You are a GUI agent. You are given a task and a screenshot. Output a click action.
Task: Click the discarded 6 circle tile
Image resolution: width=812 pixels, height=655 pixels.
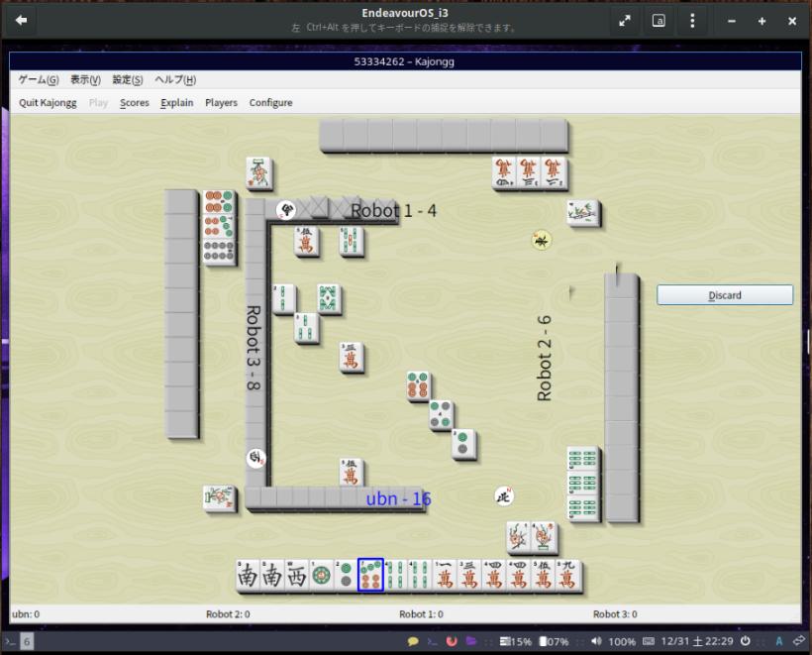point(419,386)
